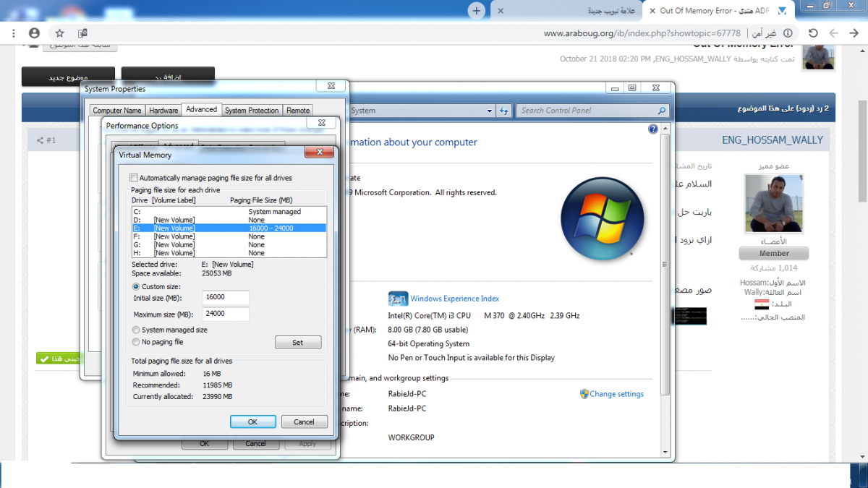Click the blue help question mark icon

653,129
